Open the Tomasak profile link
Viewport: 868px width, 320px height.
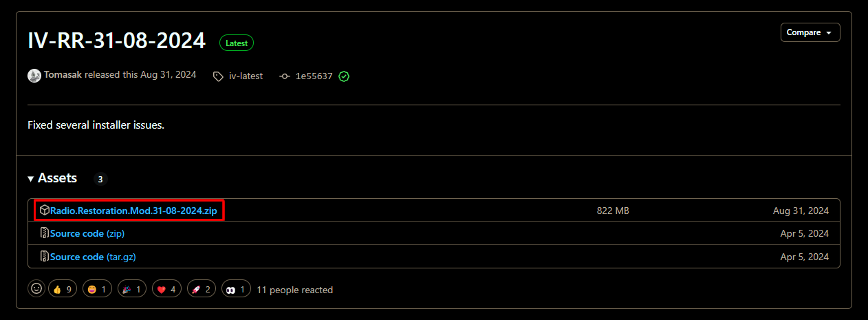63,76
